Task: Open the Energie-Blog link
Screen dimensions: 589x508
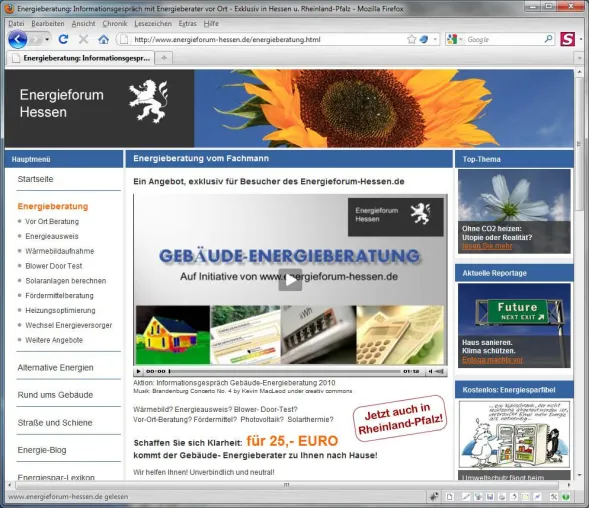Action: tap(42, 450)
